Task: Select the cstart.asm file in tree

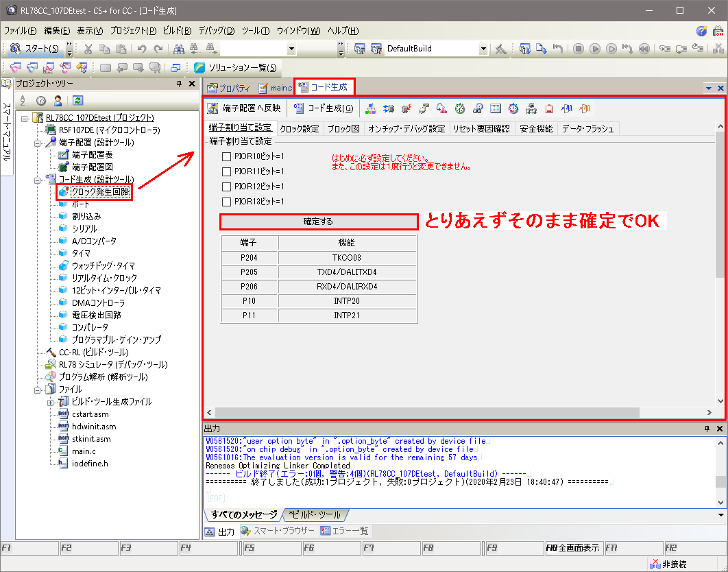Action: [x=90, y=414]
